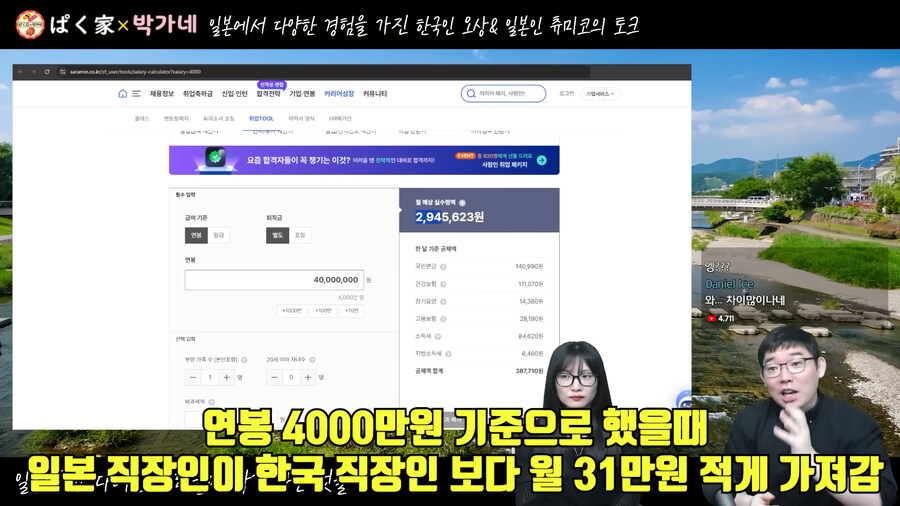Open the 커리어성장 menu
Screen dimensions: 900x506
(339, 94)
